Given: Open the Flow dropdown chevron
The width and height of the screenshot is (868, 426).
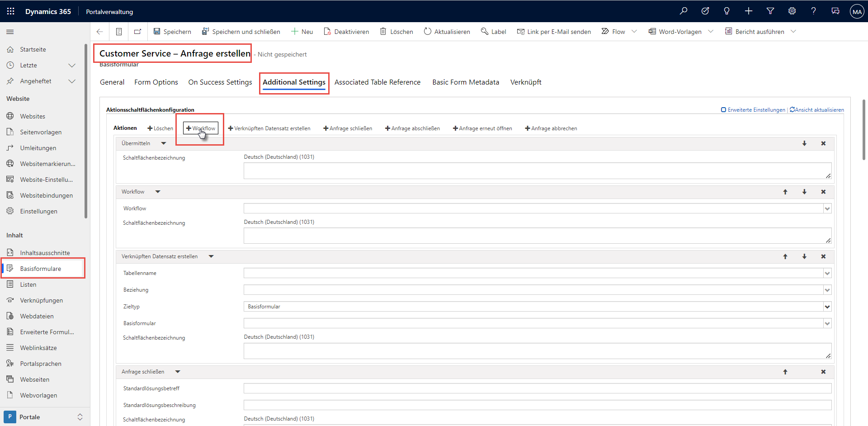Looking at the screenshot, I should pyautogui.click(x=634, y=31).
